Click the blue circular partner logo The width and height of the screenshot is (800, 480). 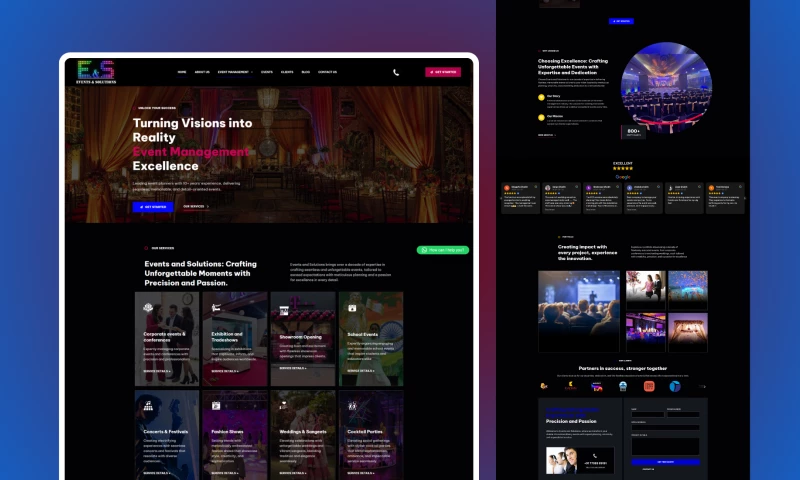tap(675, 386)
